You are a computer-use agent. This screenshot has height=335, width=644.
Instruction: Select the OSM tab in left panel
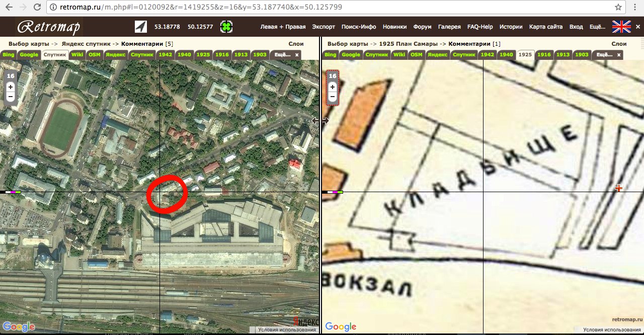coord(94,55)
